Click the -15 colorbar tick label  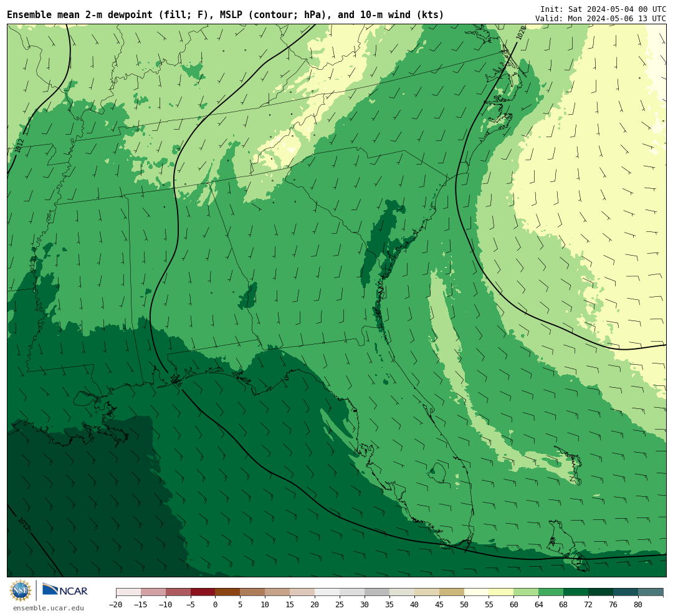(x=141, y=605)
